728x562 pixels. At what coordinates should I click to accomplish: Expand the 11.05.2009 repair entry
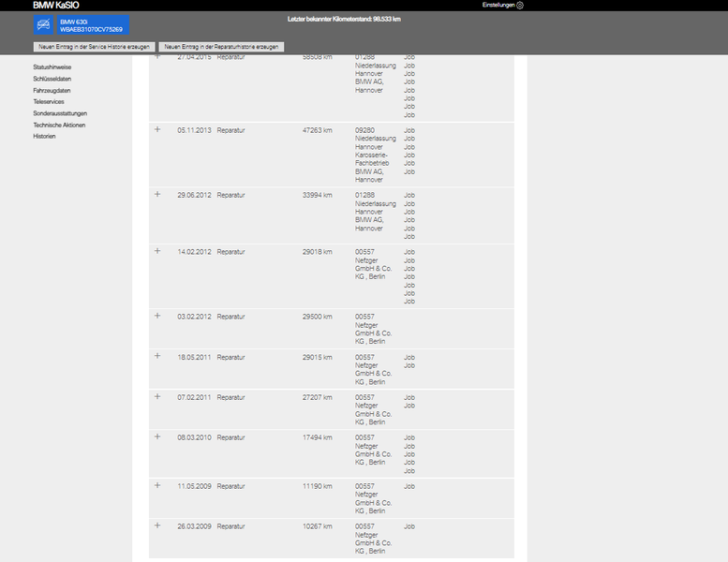point(157,485)
